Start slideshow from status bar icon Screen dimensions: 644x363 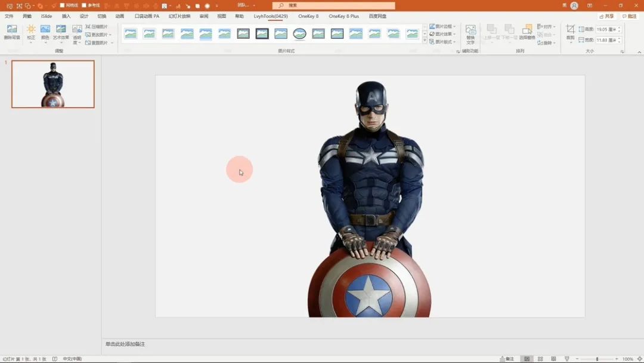(567, 359)
